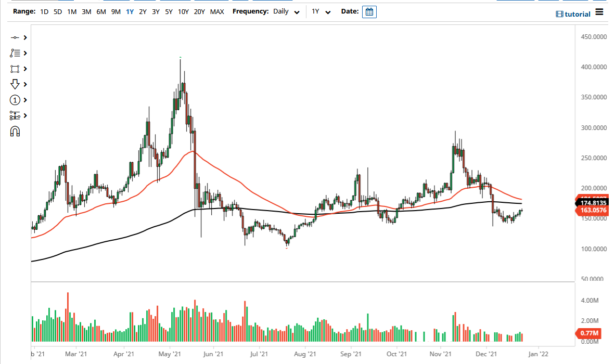
Task: Select the trendline drawing tool
Action: point(14,37)
